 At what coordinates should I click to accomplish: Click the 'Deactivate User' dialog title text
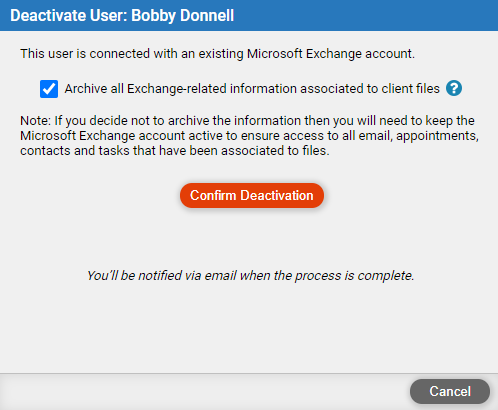[x=69, y=16]
